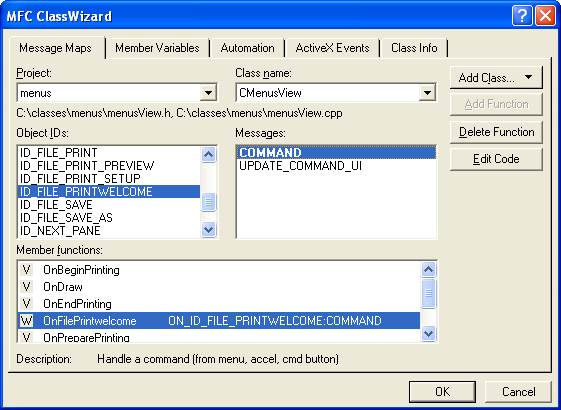Click the Object IDs scroll up arrow
The width and height of the screenshot is (561, 410).
209,155
